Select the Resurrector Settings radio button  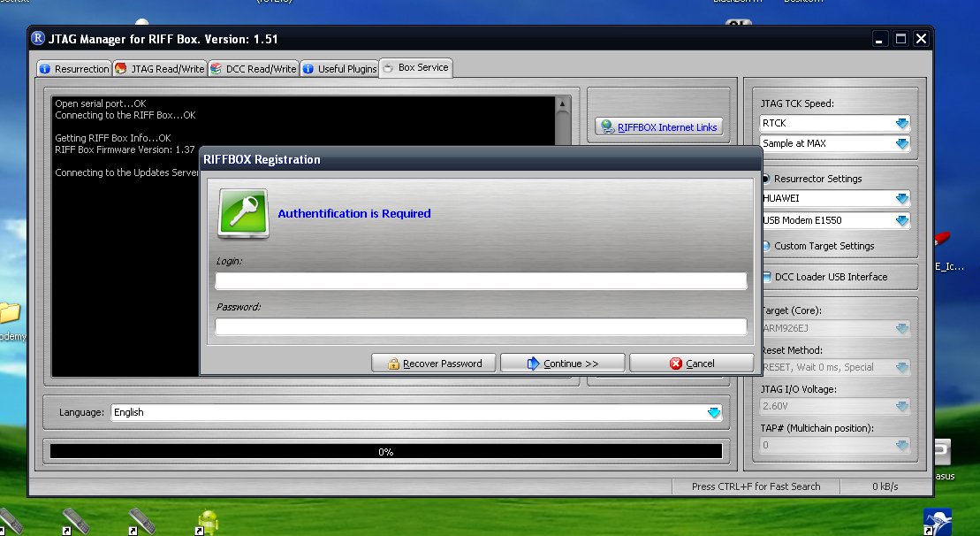(x=765, y=179)
